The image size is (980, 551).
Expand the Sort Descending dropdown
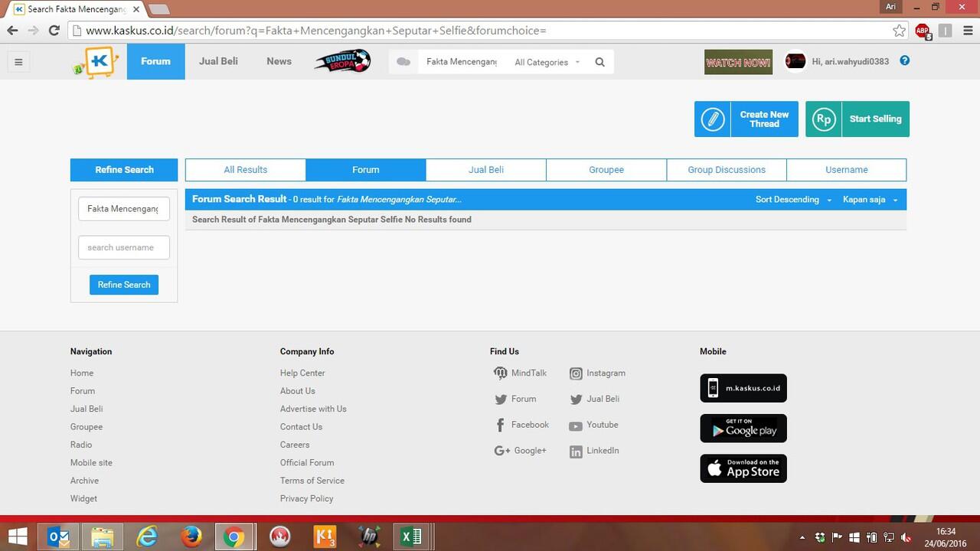pyautogui.click(x=793, y=200)
